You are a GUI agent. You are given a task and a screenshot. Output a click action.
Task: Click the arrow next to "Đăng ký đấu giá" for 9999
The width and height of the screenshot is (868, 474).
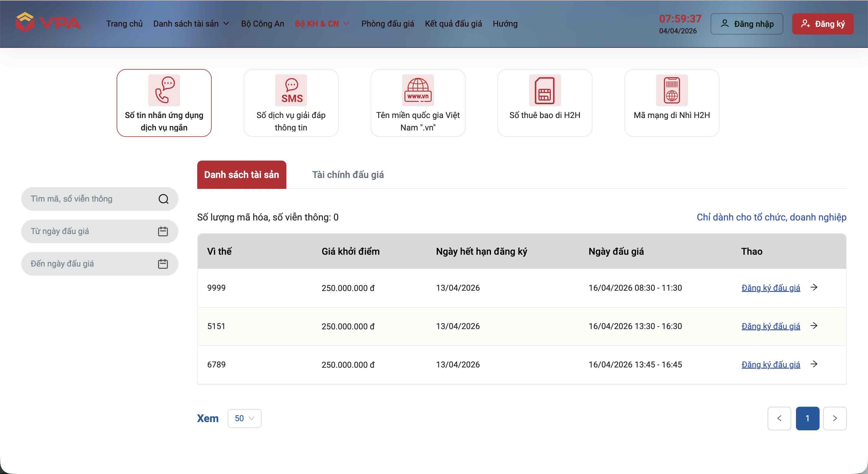[815, 287]
